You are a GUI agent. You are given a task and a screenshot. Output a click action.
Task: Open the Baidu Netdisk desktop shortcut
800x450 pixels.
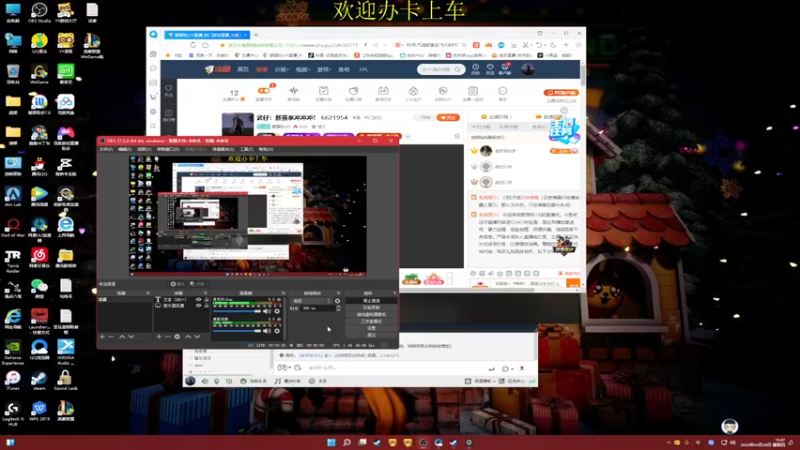click(x=66, y=104)
